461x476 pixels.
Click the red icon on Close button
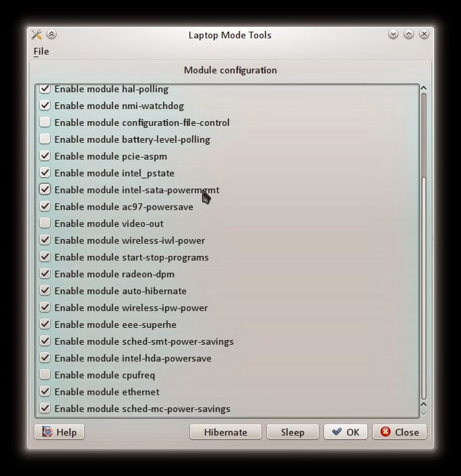coord(386,432)
